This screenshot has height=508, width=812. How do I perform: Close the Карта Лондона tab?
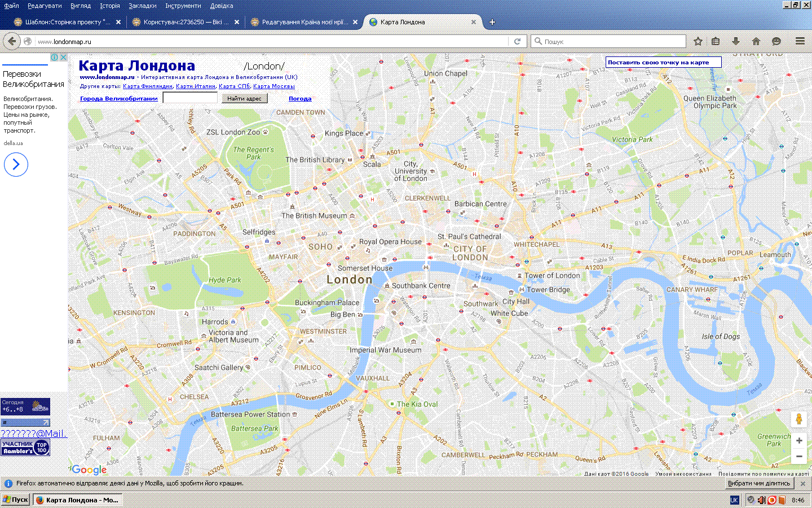[474, 22]
